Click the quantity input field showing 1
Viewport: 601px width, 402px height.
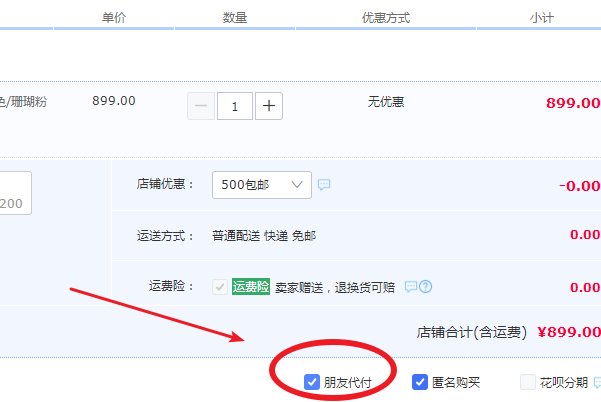(235, 106)
